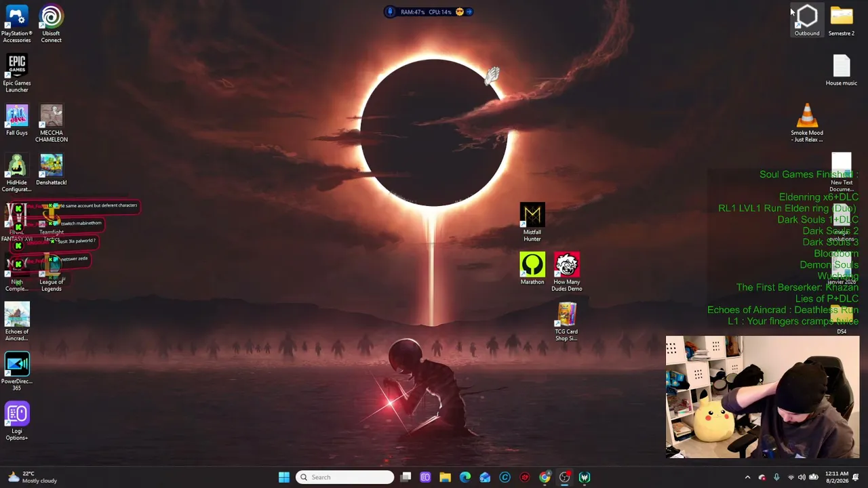
Task: Launch the Ubisoft Connect desktop shortcut
Action: (51, 24)
